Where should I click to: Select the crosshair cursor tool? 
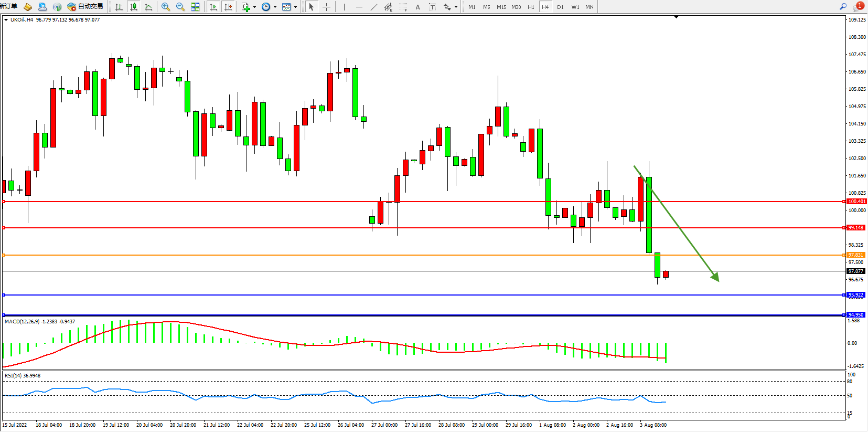click(326, 7)
